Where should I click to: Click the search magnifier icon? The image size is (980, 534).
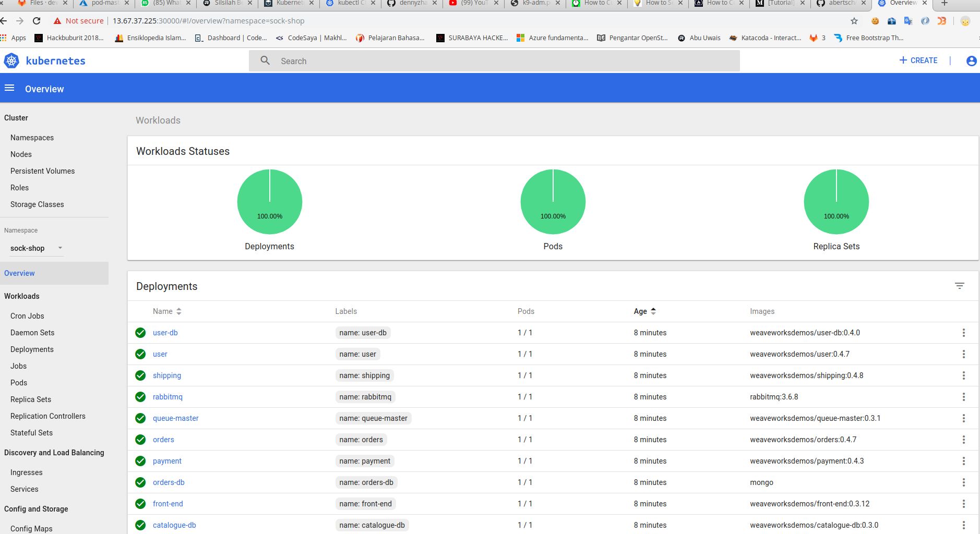click(x=265, y=60)
